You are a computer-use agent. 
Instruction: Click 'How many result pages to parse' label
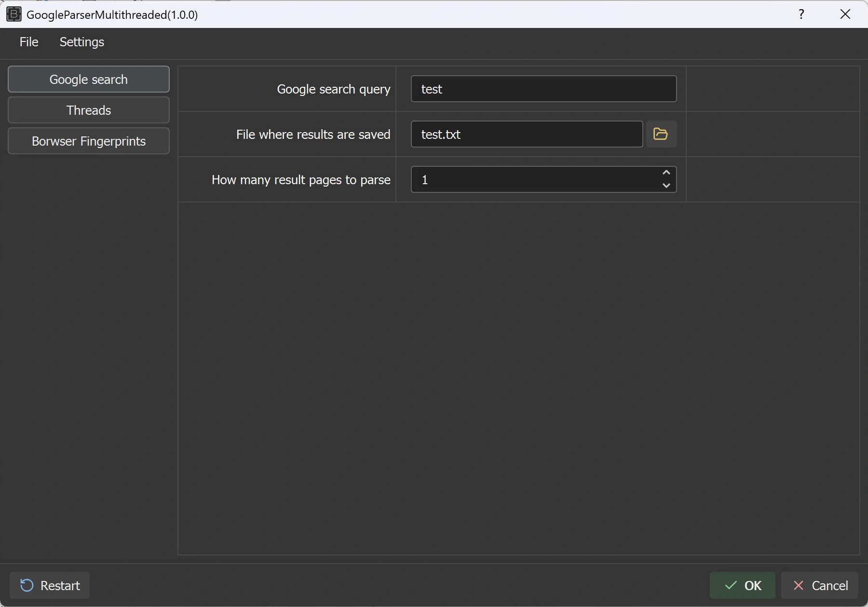[x=301, y=180]
